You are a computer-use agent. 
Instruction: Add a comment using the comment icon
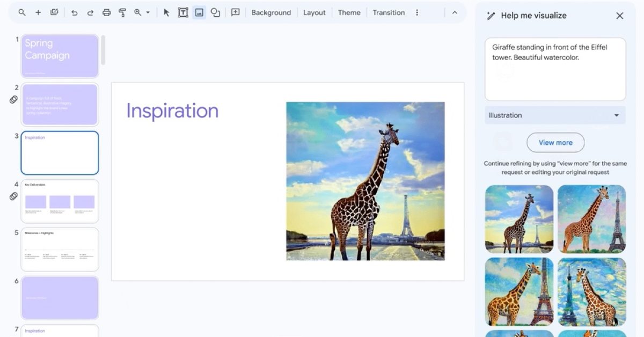coord(235,12)
